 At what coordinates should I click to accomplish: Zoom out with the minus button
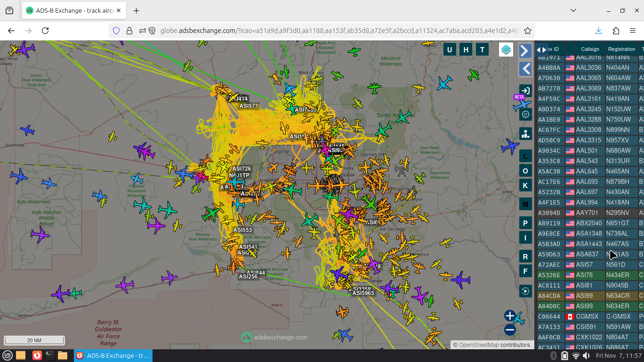(510, 330)
